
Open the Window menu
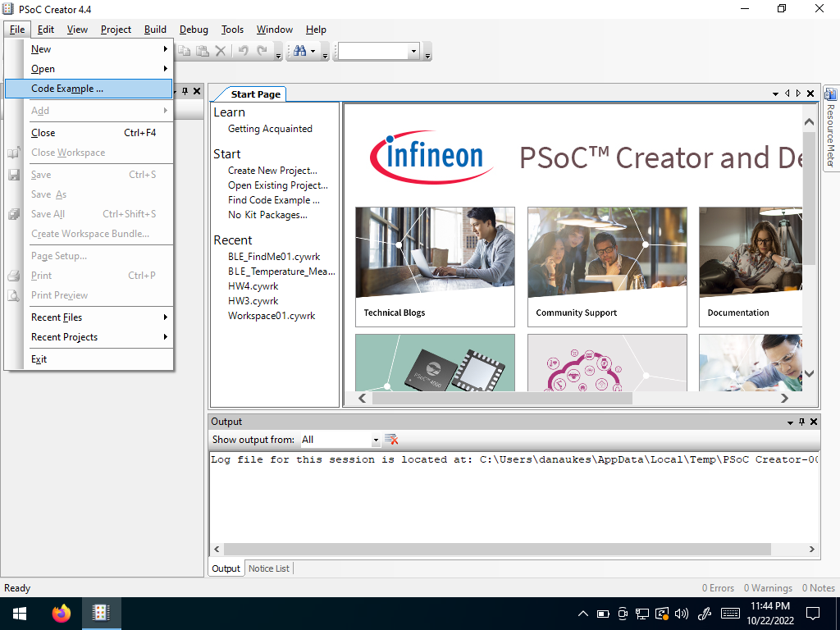point(274,30)
